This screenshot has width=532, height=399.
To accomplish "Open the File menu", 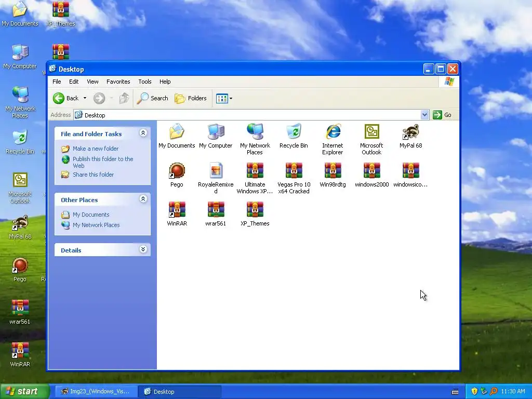I will (x=57, y=82).
